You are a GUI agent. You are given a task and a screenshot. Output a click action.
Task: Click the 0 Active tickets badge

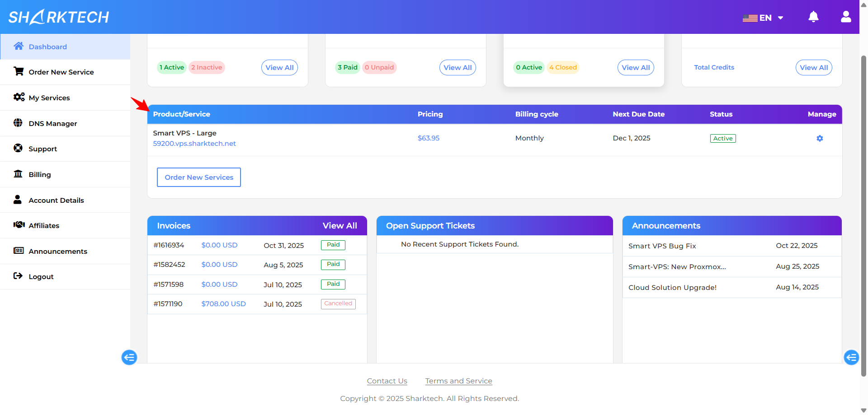[529, 68]
